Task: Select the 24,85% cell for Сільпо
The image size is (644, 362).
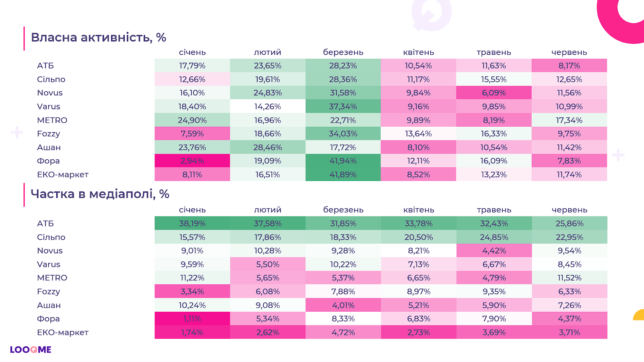Action: (494, 237)
